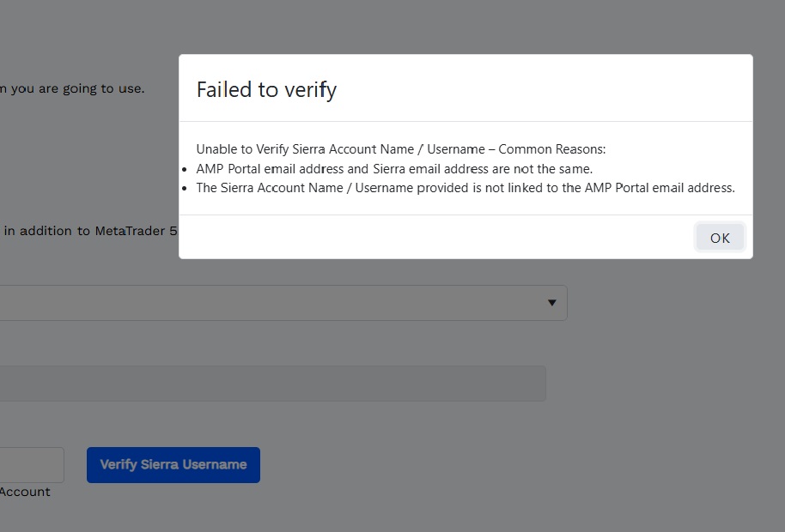Viewport: 785px width, 532px height.
Task: Click the dialog footer area left of OK
Action: pyautogui.click(x=429, y=237)
